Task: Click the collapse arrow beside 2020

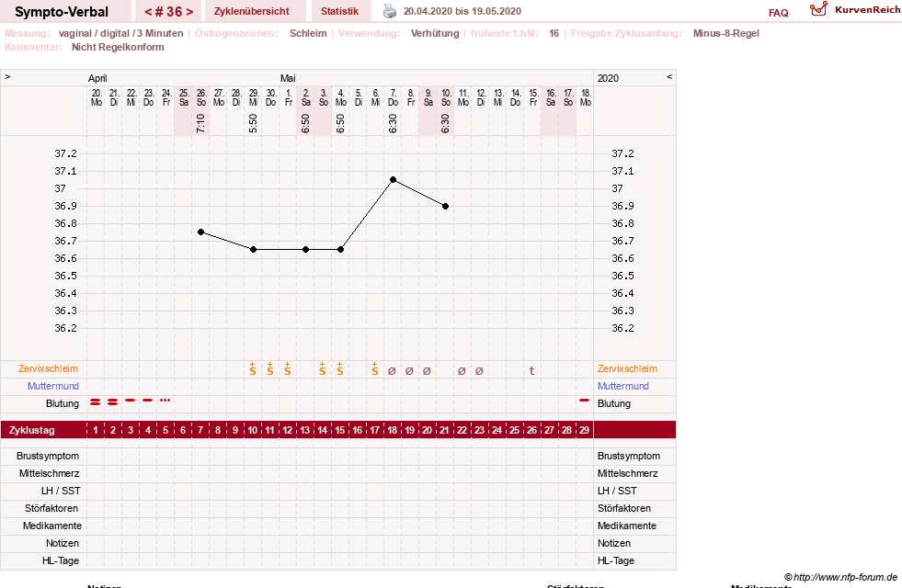Action: click(669, 76)
